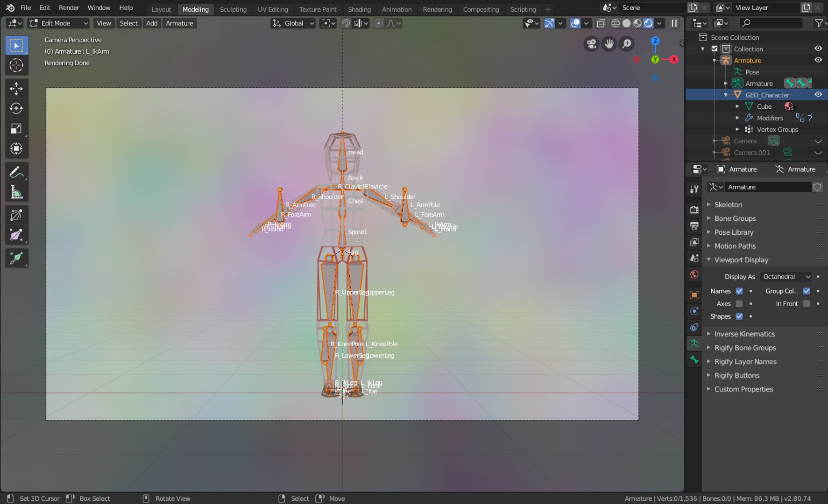Open the Object Data armature properties tab
This screenshot has width=828, height=504.
coord(694,343)
